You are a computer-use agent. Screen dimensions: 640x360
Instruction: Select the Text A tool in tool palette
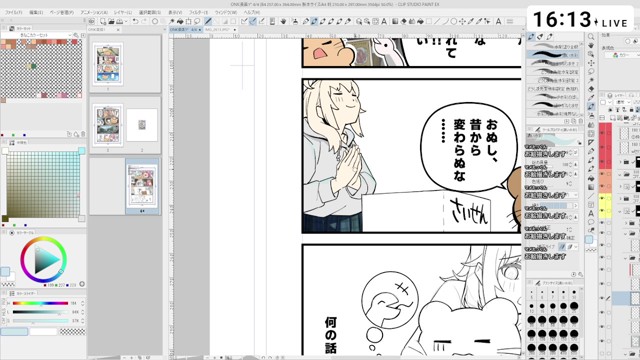[591, 213]
